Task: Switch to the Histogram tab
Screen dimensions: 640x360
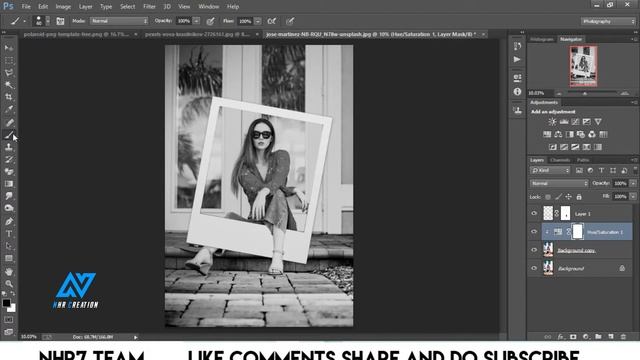Action: point(542,39)
